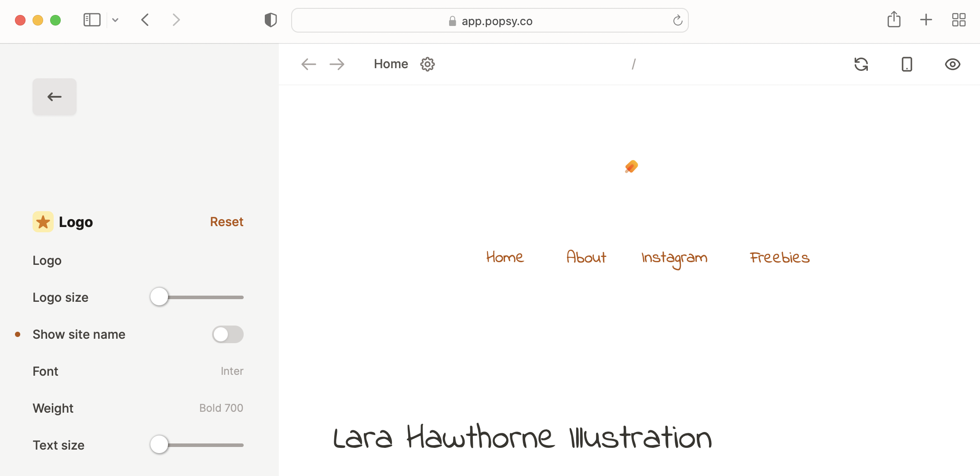Click the editor redo right arrow

[x=337, y=64]
